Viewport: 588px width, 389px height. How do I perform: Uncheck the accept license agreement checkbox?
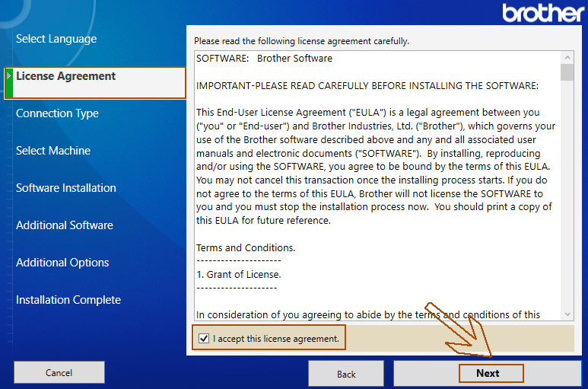click(204, 338)
